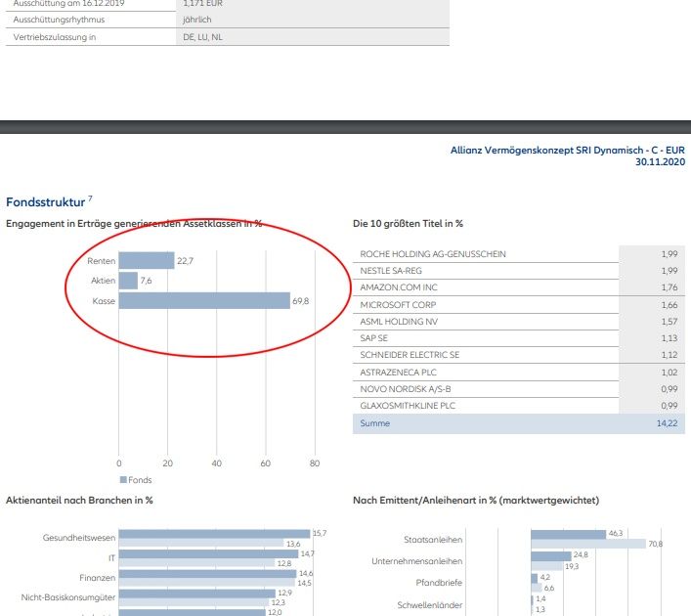Select 'AMAZON.COM INC' row text

399,287
